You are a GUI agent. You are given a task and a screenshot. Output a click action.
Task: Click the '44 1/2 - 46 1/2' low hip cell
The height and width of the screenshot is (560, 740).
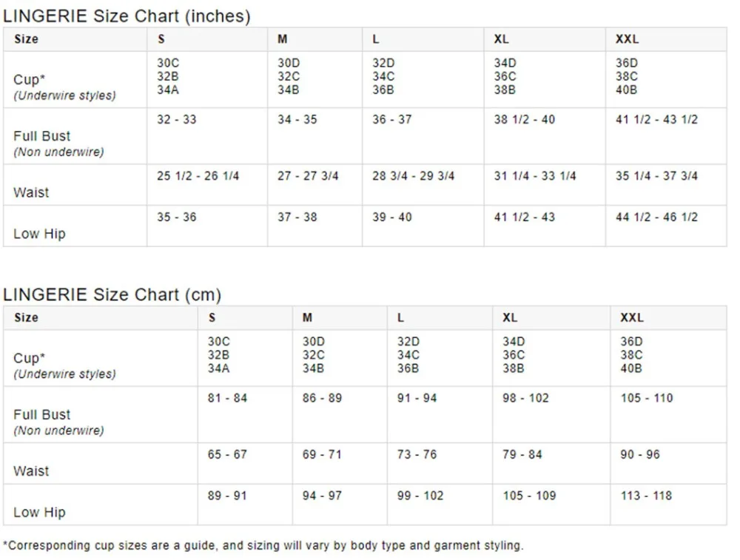[656, 217]
